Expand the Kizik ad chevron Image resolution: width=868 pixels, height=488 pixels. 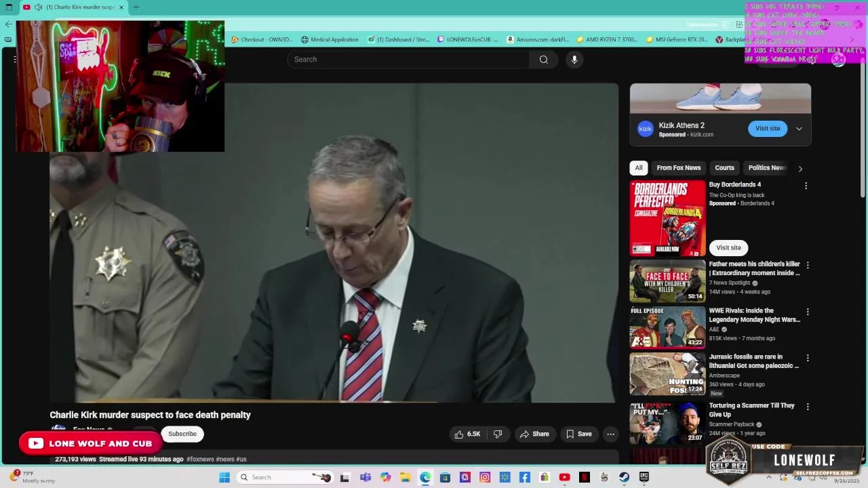point(799,129)
